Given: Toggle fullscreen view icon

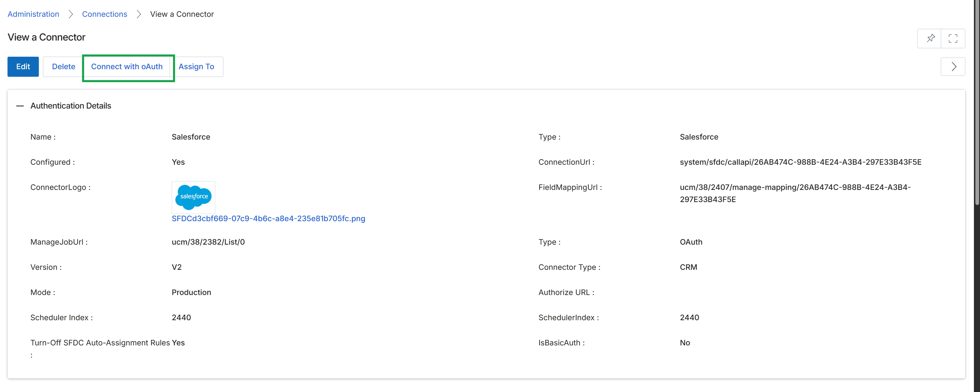Looking at the screenshot, I should pyautogui.click(x=952, y=39).
